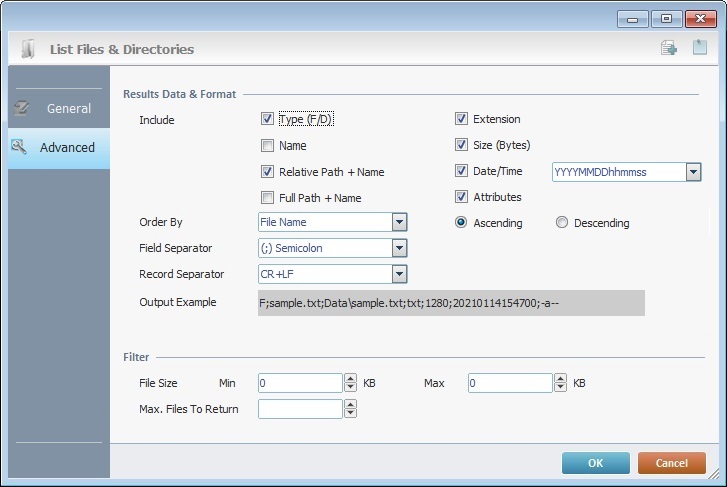Click the Cancel button
The image size is (727, 487).
point(671,463)
